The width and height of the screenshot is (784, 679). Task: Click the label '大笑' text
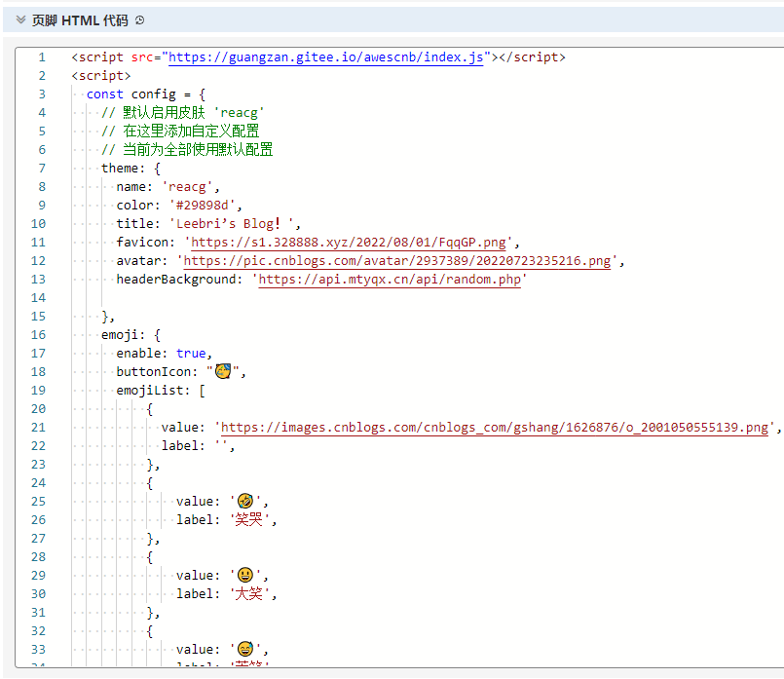pos(249,594)
